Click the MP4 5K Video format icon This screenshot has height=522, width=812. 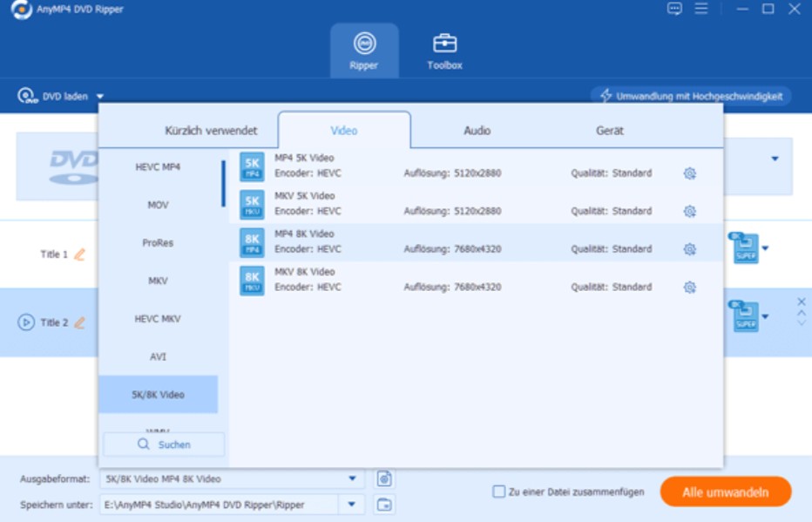(x=252, y=166)
